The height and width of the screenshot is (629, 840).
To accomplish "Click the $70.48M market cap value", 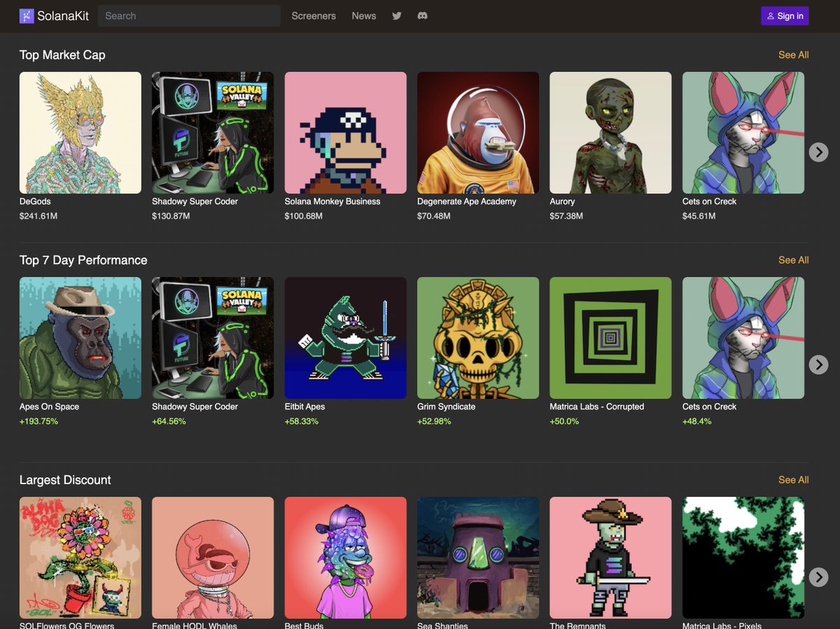I will (434, 216).
